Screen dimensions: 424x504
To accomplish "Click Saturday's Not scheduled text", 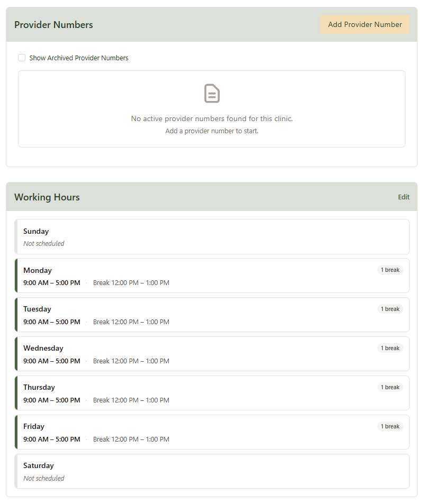I will (44, 479).
